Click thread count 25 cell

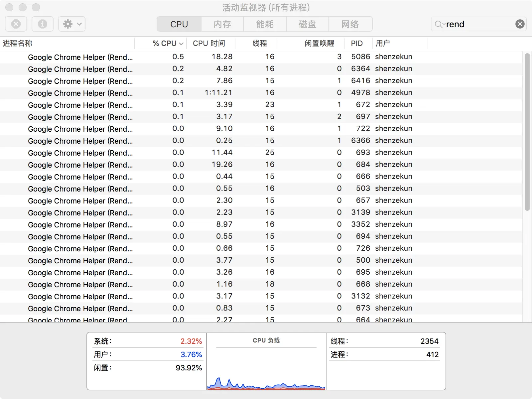tap(270, 153)
